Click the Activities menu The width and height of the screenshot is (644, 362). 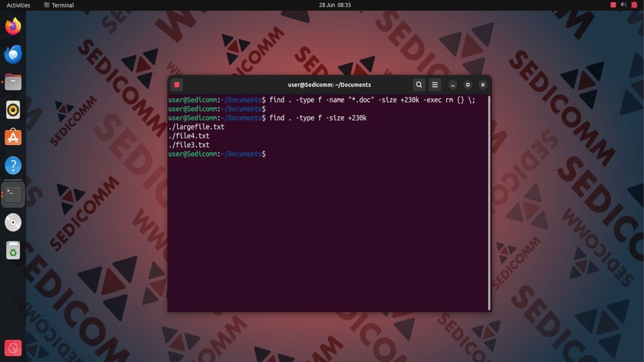point(18,5)
